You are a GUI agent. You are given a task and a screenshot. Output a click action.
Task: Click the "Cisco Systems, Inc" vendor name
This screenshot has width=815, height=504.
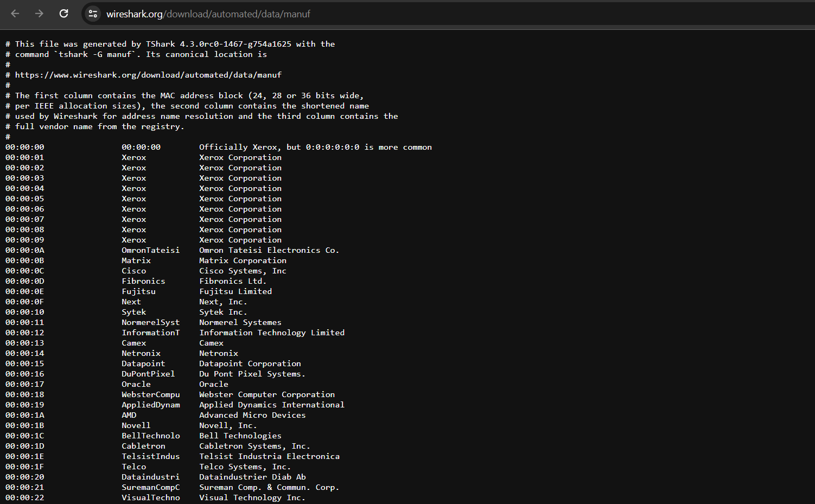[x=243, y=271]
